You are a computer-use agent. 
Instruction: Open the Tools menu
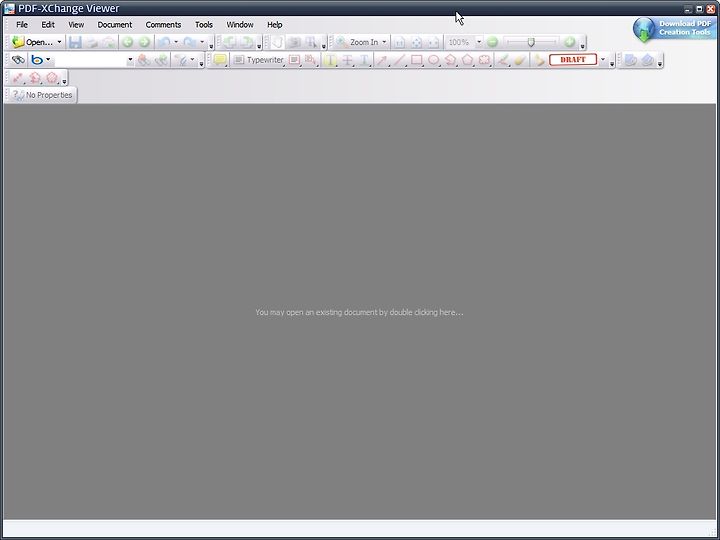coord(203,25)
